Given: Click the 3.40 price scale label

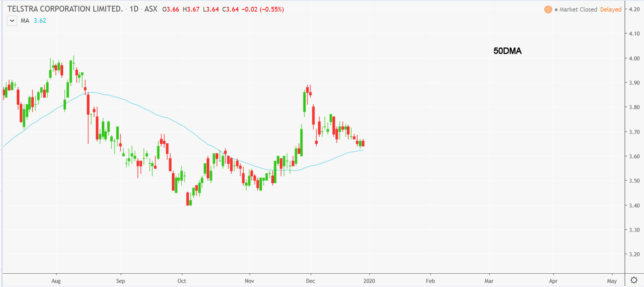Looking at the screenshot, I should [x=634, y=205].
